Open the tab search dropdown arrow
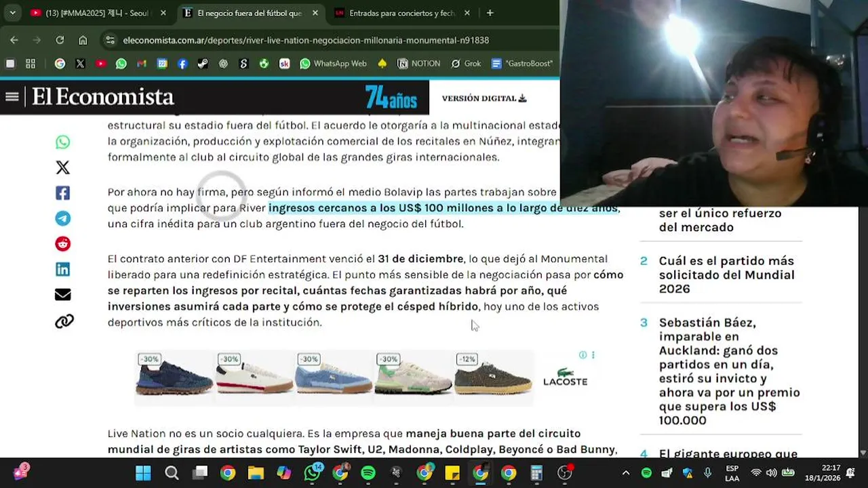This screenshot has height=488, width=868. tap(12, 13)
